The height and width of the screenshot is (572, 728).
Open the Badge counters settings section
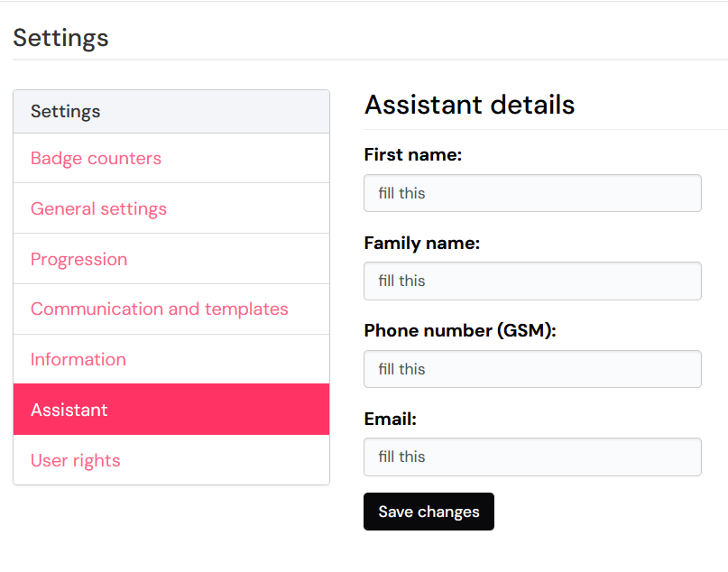[96, 159]
